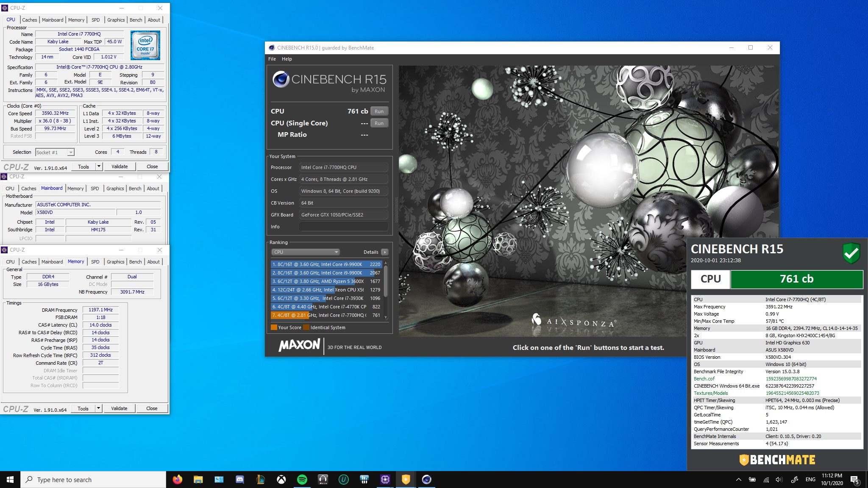This screenshot has height=488, width=868.
Task: Open the Help menu in Cinebench
Action: [287, 59]
